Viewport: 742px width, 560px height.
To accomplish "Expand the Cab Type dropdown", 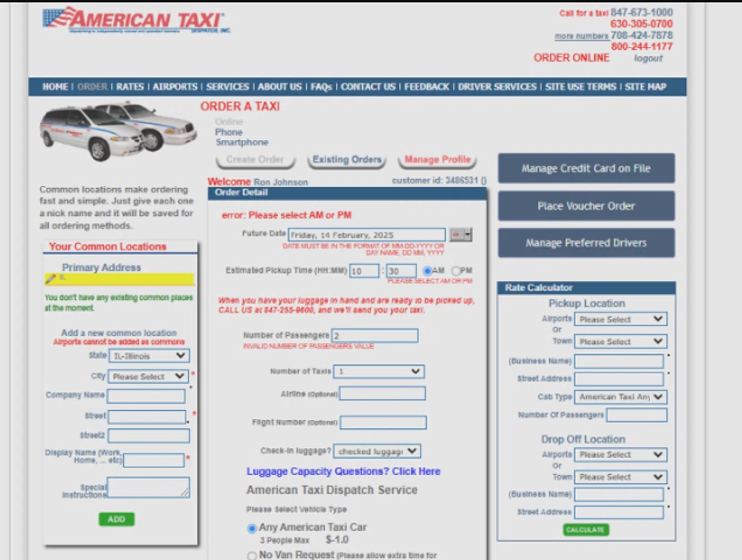I will 620,397.
